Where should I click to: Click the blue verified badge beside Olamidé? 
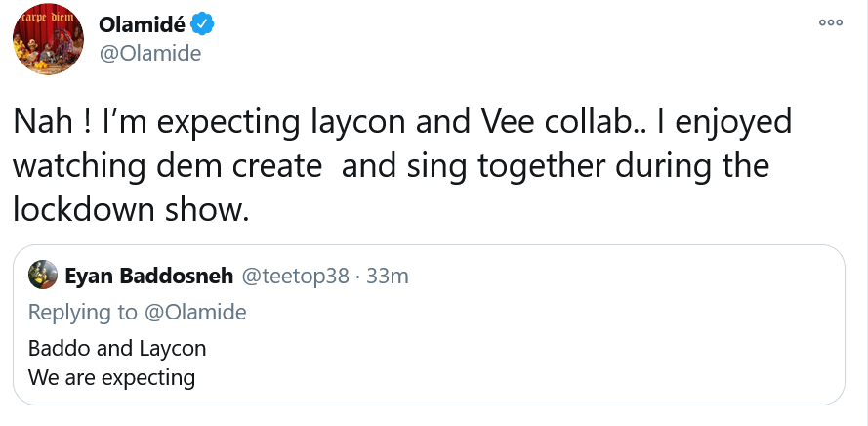(203, 23)
